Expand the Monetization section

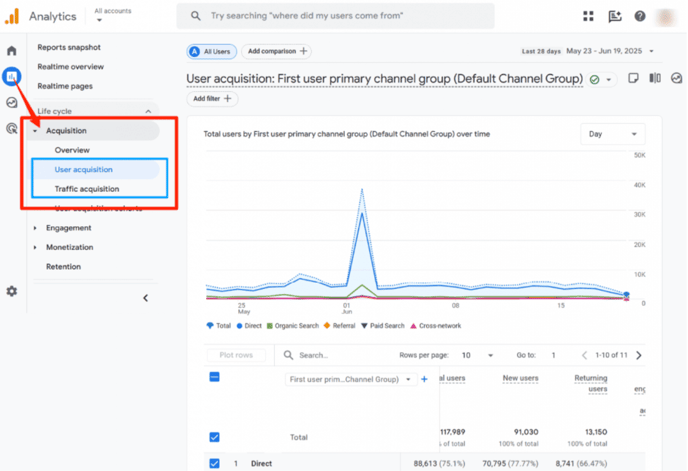(x=36, y=247)
